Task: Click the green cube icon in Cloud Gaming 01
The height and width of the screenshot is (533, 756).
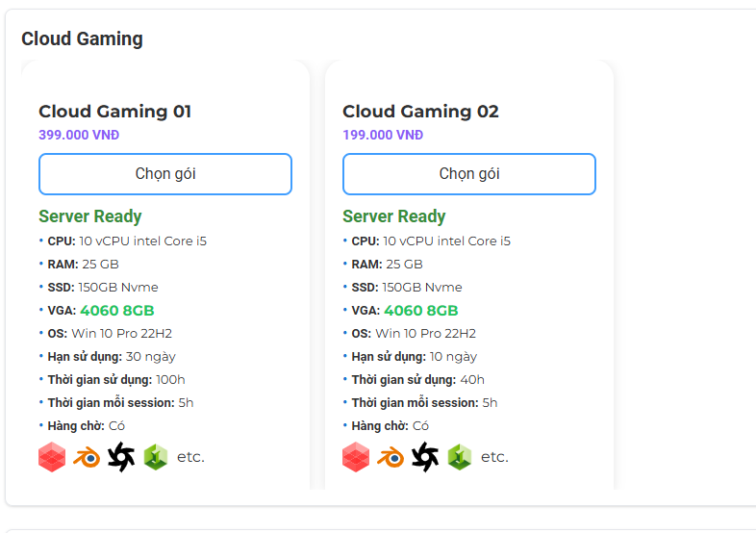Action: [156, 457]
